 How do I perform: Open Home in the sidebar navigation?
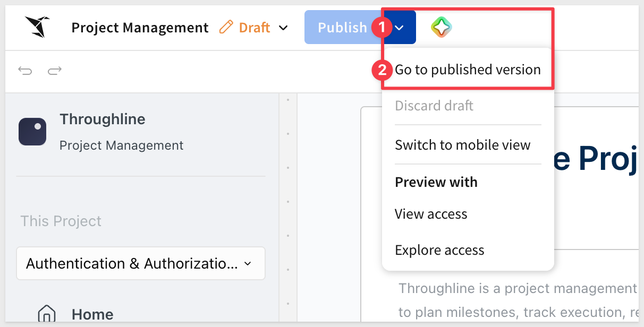pyautogui.click(x=92, y=314)
